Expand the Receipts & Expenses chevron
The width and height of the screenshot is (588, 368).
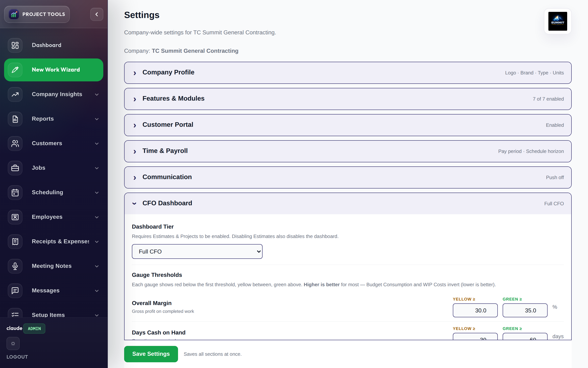[97, 242]
